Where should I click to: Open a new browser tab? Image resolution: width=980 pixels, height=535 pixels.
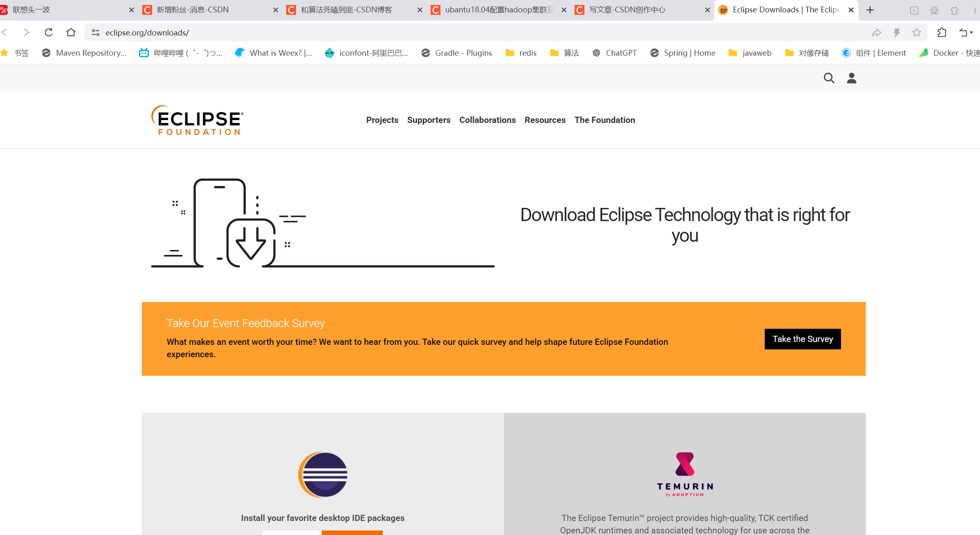pyautogui.click(x=870, y=10)
